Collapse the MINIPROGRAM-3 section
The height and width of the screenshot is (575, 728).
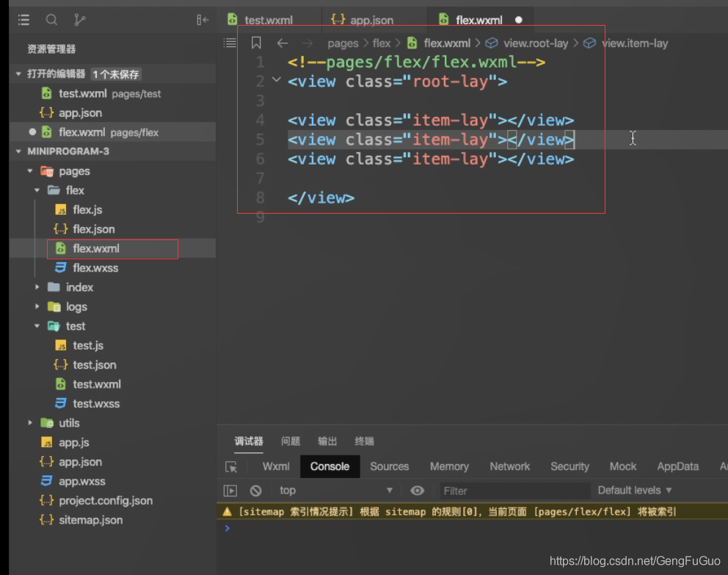coord(18,151)
